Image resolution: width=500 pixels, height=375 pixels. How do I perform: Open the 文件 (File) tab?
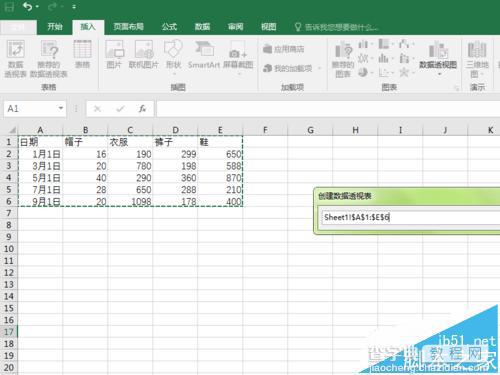pos(18,27)
